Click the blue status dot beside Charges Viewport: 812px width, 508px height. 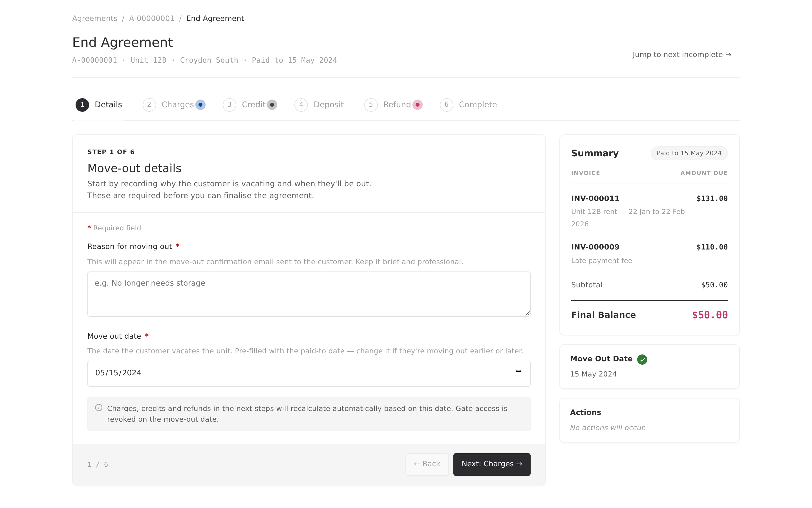(200, 105)
